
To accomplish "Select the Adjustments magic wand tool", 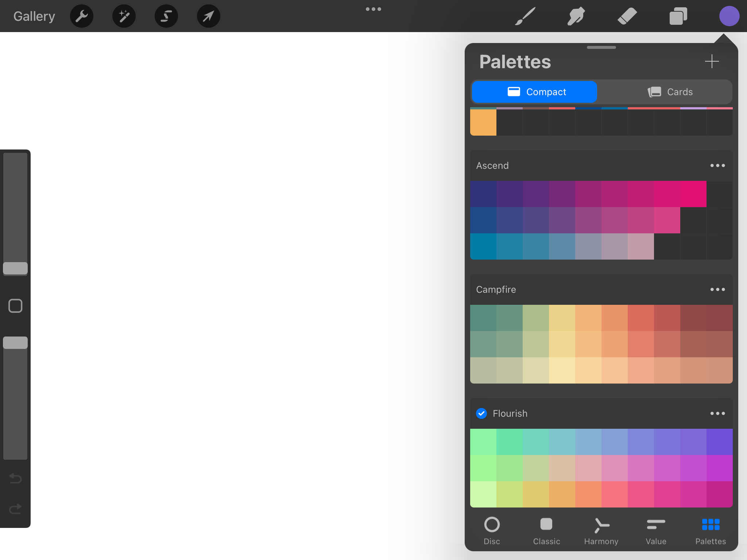I will (124, 16).
